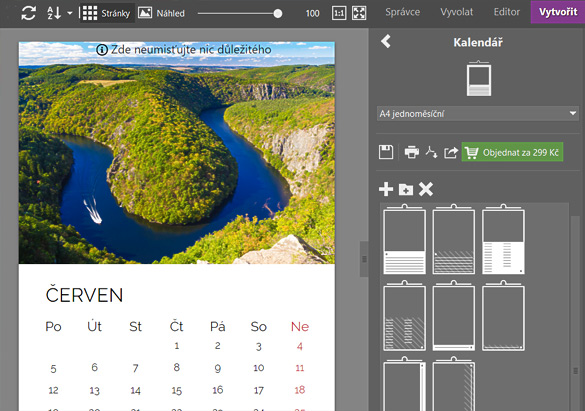The image size is (585, 411).
Task: Click the Po weekday header
Action: (53, 326)
